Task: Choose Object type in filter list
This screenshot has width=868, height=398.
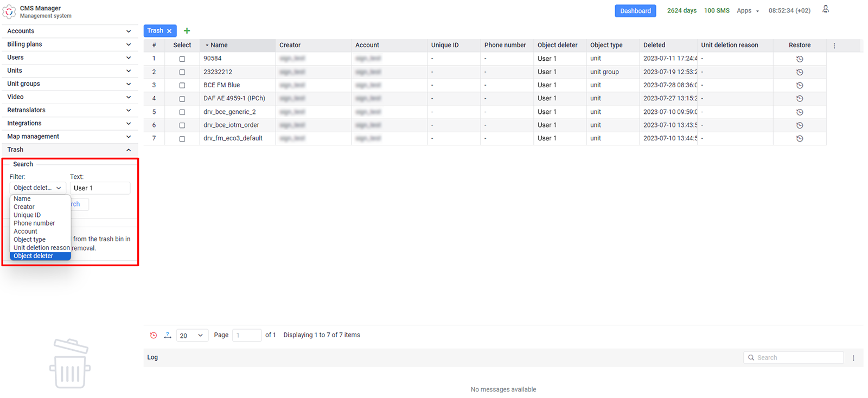Action: [x=40, y=240]
